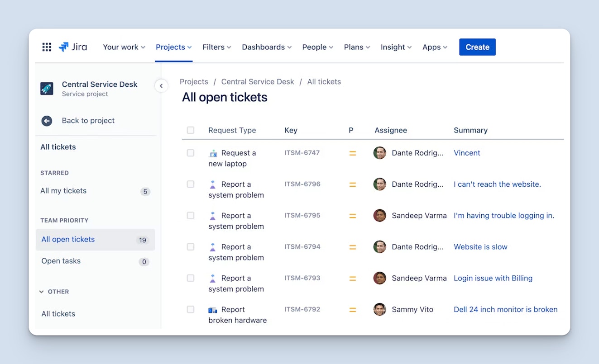
Task: Select All my tickets in the sidebar
Action: coord(63,191)
